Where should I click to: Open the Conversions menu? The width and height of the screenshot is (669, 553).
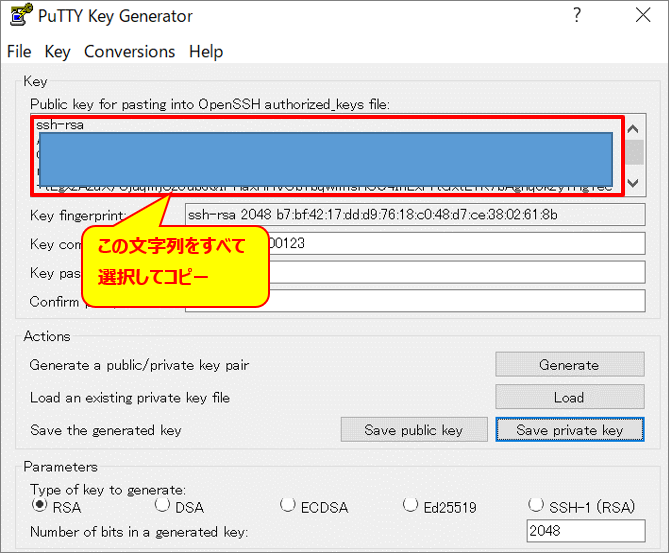(x=129, y=52)
